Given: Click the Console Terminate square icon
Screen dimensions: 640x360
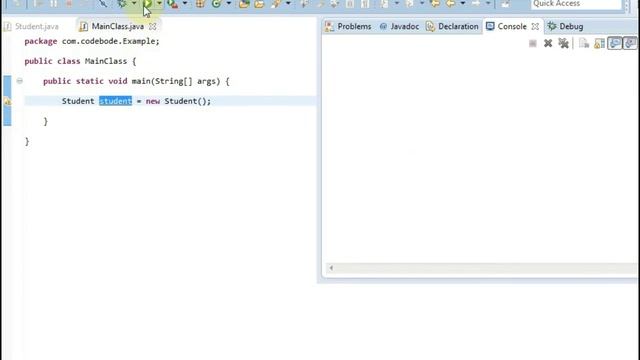Looking at the screenshot, I should point(533,43).
